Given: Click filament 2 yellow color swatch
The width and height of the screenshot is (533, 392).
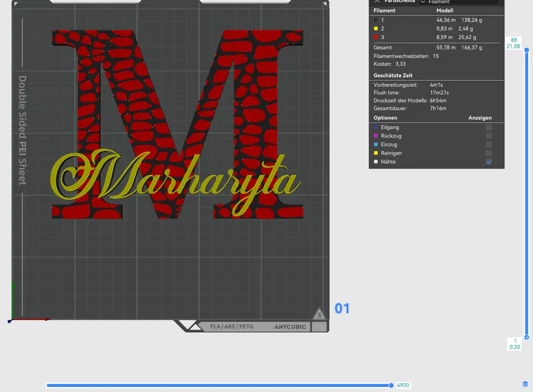Looking at the screenshot, I should tap(376, 29).
